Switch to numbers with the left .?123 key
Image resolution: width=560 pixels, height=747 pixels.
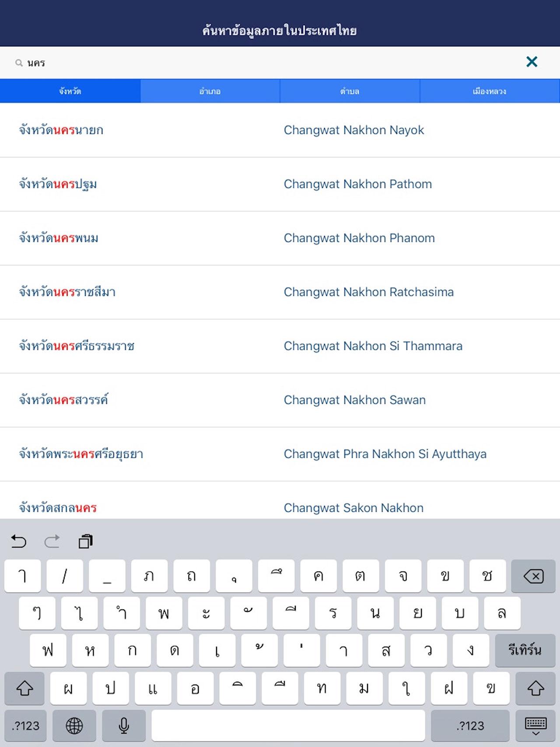(26, 726)
